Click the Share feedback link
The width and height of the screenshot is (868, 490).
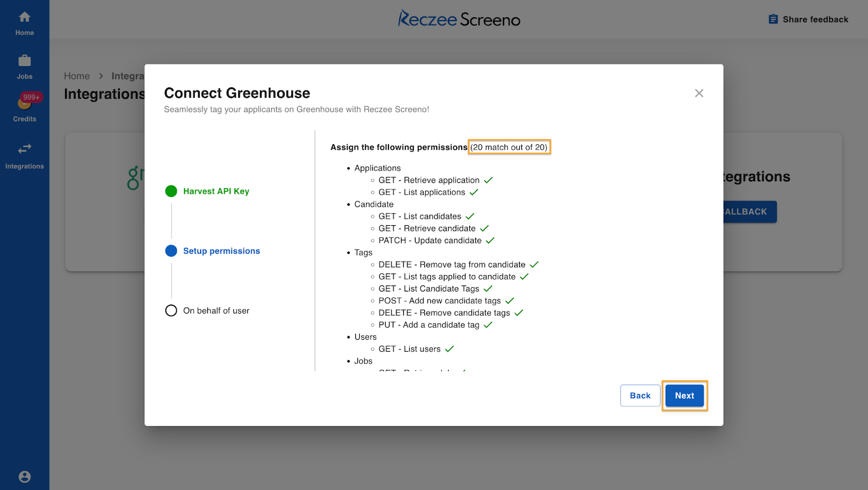click(x=808, y=19)
